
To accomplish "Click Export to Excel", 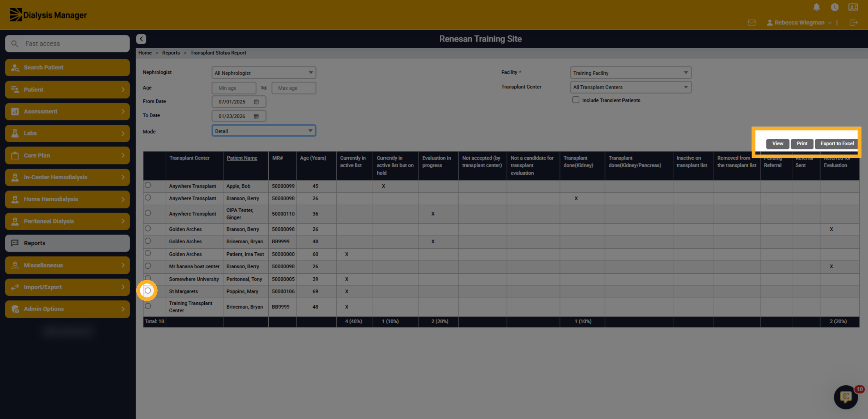I will click(837, 144).
